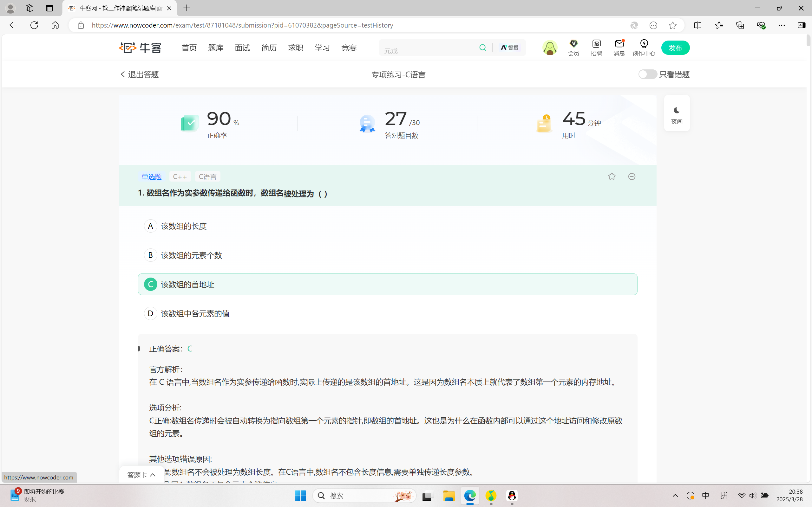This screenshot has height=507, width=812.
Task: Enable night mode with the 夜间 moon icon
Action: 677,113
